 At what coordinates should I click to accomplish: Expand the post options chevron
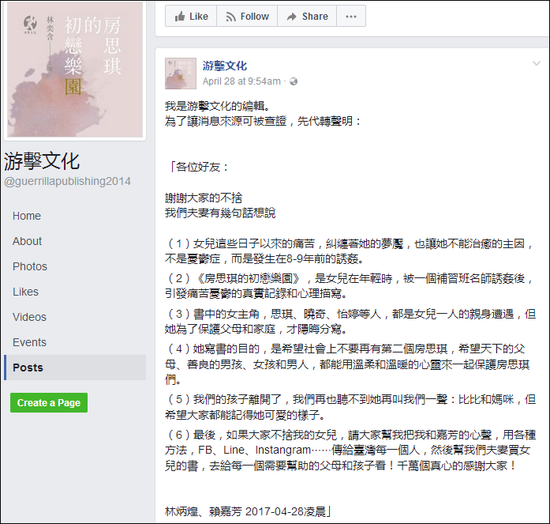pyautogui.click(x=536, y=63)
